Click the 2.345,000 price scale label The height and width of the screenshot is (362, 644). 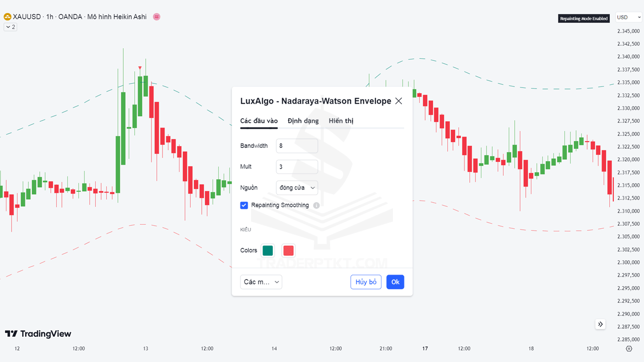tap(628, 31)
